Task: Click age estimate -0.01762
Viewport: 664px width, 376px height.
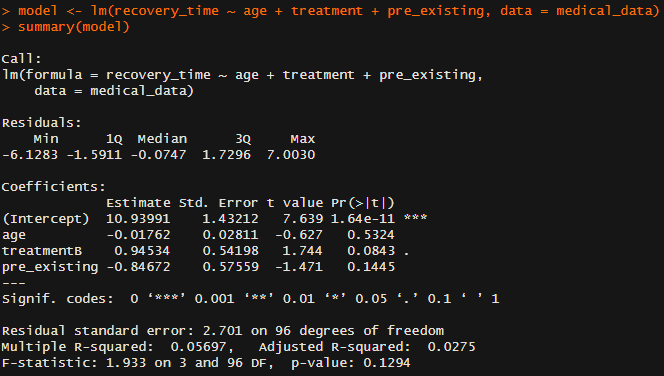Action: [x=138, y=235]
